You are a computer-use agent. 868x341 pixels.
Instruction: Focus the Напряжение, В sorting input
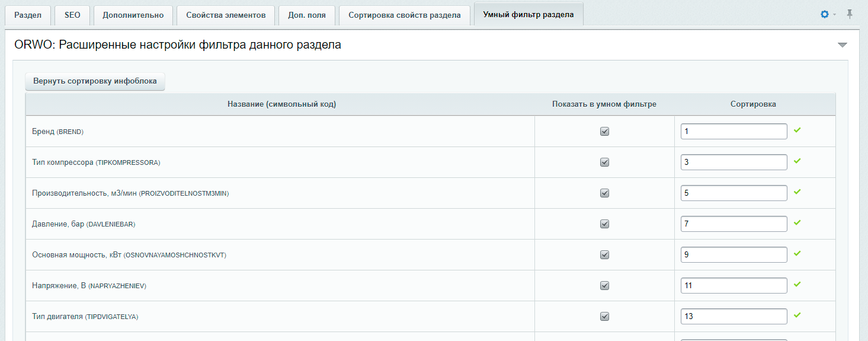tap(734, 285)
